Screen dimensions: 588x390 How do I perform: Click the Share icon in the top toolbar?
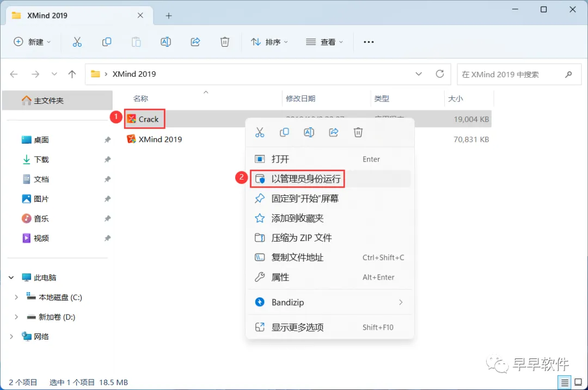point(195,42)
